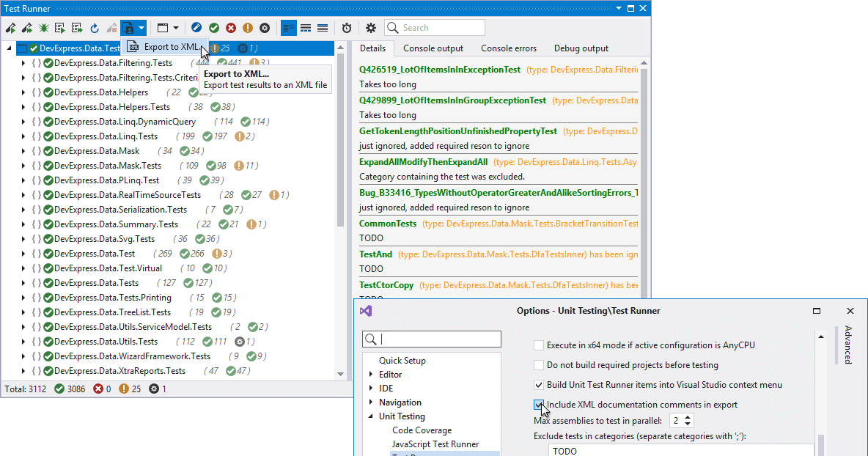The image size is (868, 456).
Task: Click inside the Options search field
Action: [431, 339]
